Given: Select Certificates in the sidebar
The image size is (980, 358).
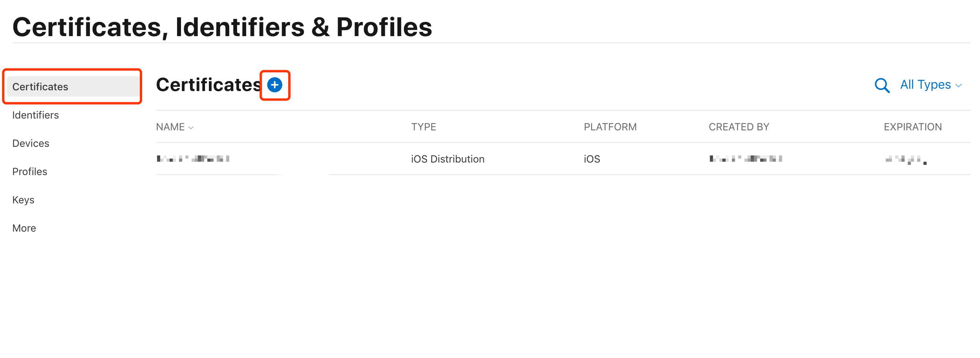Looking at the screenshot, I should (x=40, y=87).
